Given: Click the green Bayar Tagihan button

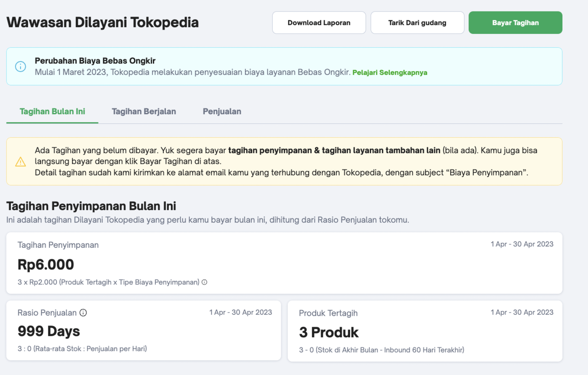Looking at the screenshot, I should [x=515, y=22].
